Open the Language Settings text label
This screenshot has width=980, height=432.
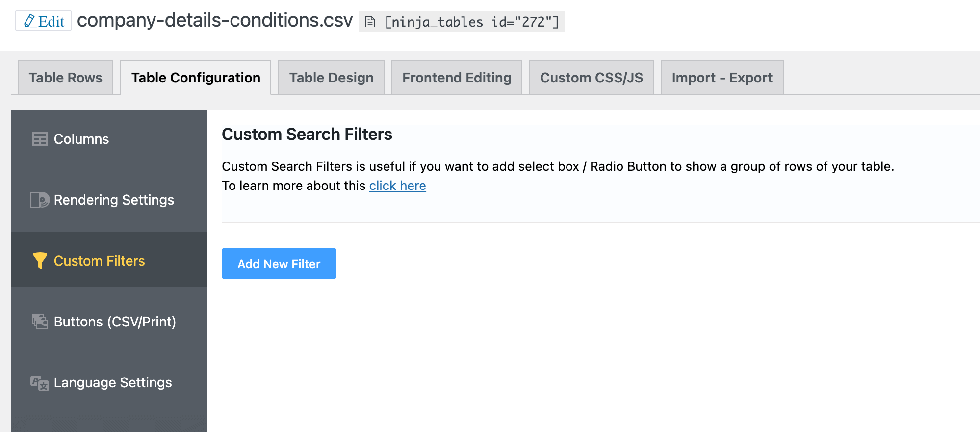coord(113,382)
